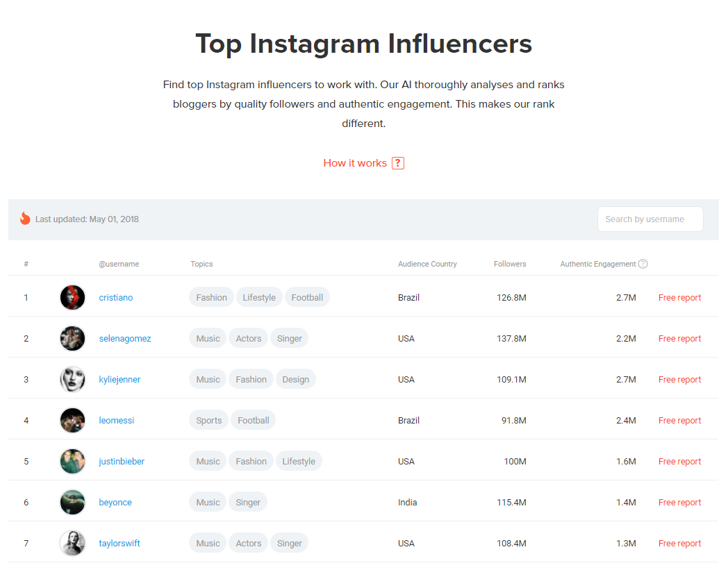The height and width of the screenshot is (570, 728).
Task: Open the Authentic Engagement help tooltip icon
Action: pos(643,264)
